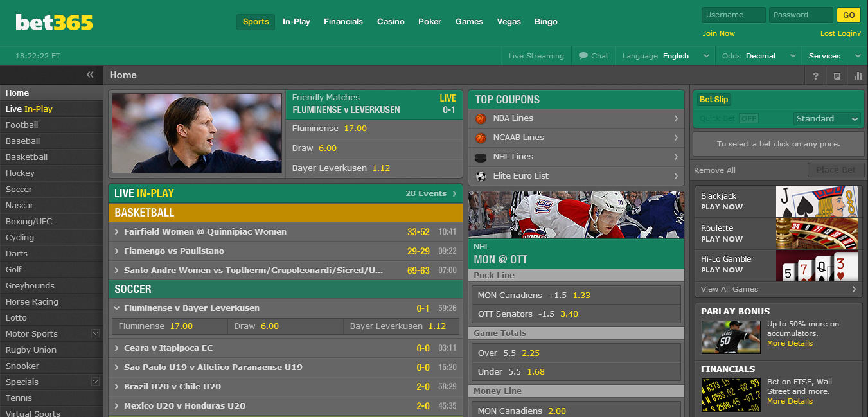Expand the Flamengo vs Paulistano row
Viewport: 868px width, 417px height.
[x=285, y=251]
